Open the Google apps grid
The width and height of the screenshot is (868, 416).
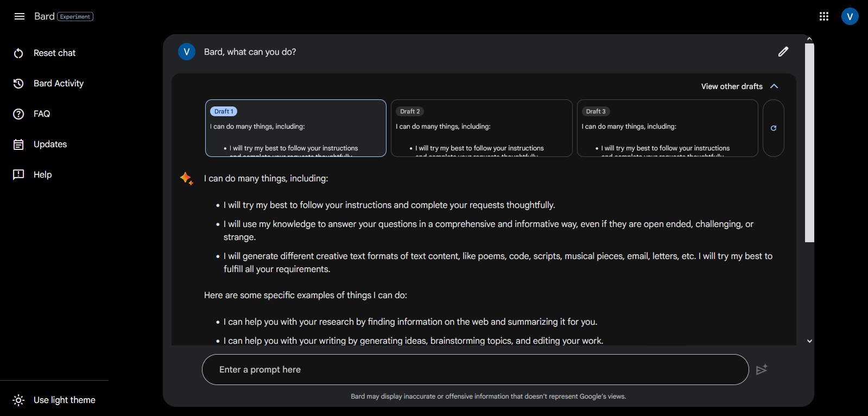(x=824, y=16)
